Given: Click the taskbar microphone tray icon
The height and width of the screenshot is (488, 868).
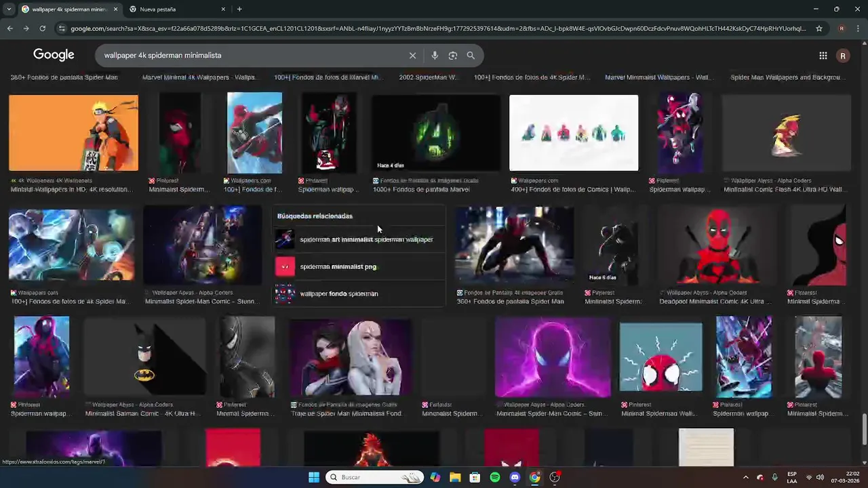Looking at the screenshot, I should (x=774, y=477).
